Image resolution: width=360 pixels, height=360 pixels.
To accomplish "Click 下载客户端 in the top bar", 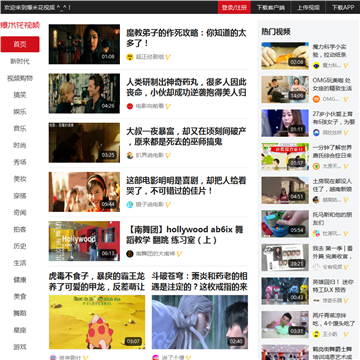I will click(x=271, y=7).
